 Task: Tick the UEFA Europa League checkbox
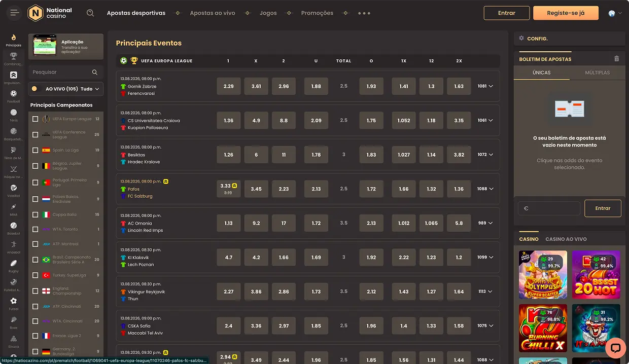[x=35, y=119]
